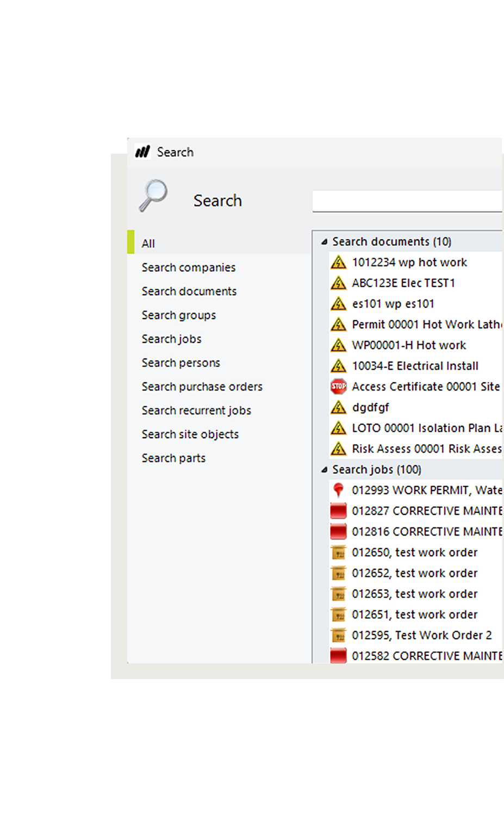This screenshot has width=504, height=814.
Task: Click the hazard icon beside 1012234 wp hot work
Action: (x=338, y=262)
